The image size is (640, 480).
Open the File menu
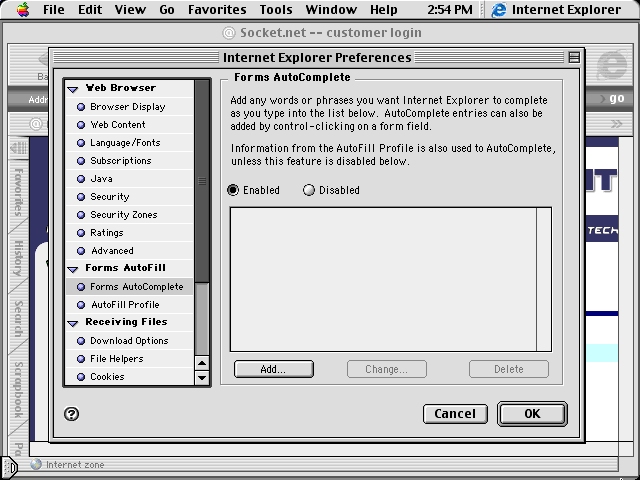53,9
